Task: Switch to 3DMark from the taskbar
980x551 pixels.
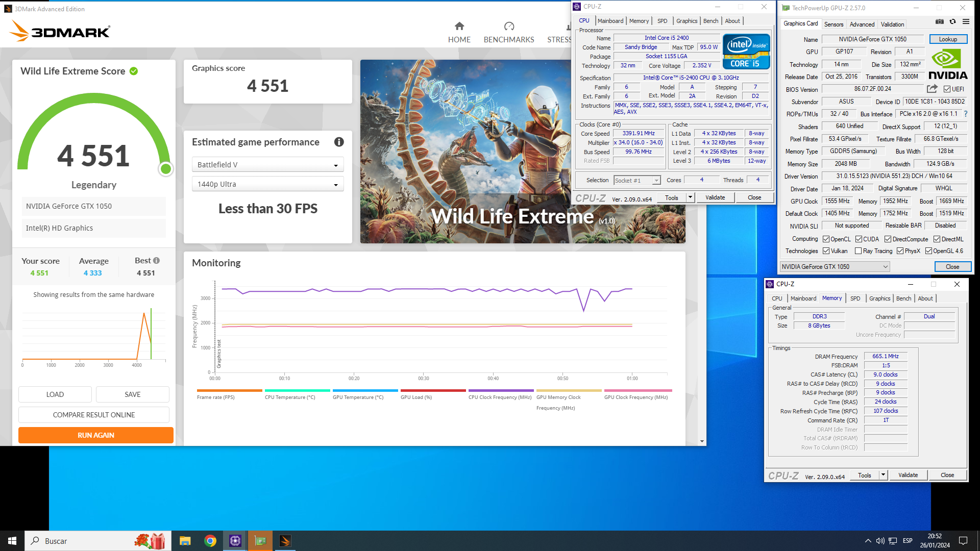Action: coord(285,541)
